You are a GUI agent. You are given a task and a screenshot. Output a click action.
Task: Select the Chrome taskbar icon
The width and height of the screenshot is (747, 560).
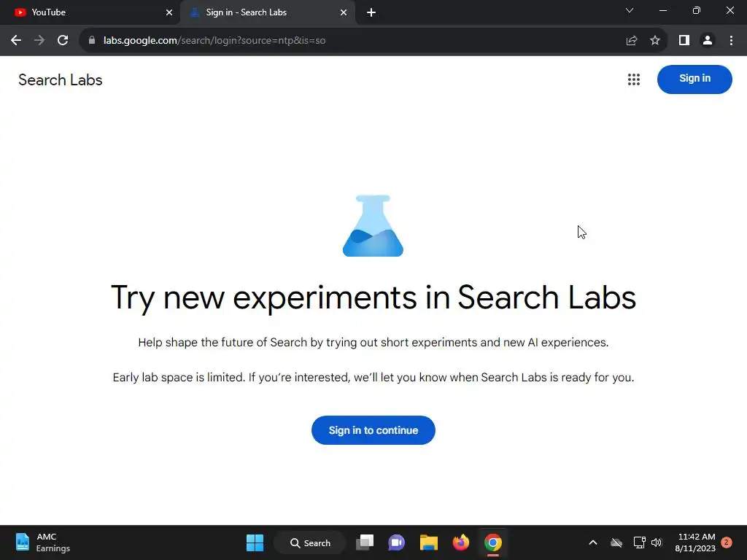pyautogui.click(x=493, y=542)
